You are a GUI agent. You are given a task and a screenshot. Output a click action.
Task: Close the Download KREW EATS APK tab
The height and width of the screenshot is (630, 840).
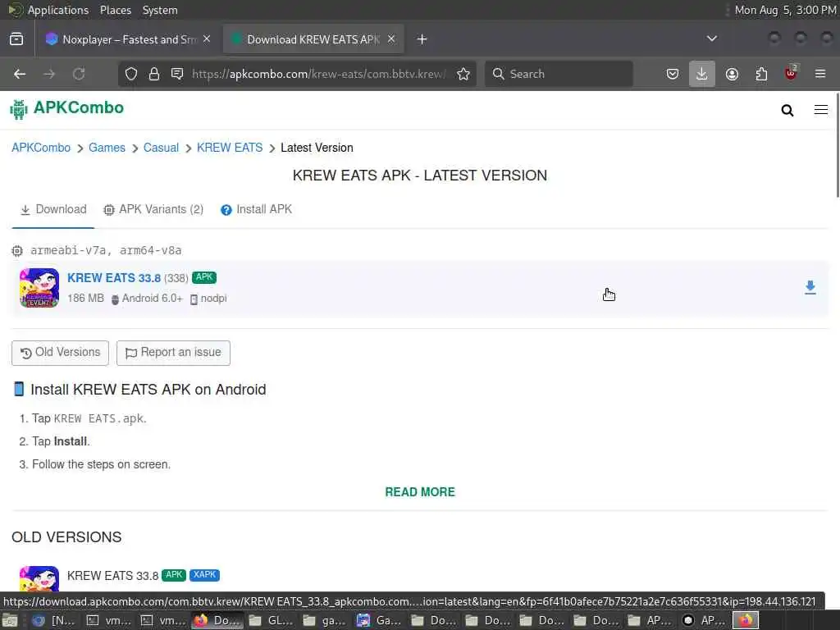coord(391,39)
